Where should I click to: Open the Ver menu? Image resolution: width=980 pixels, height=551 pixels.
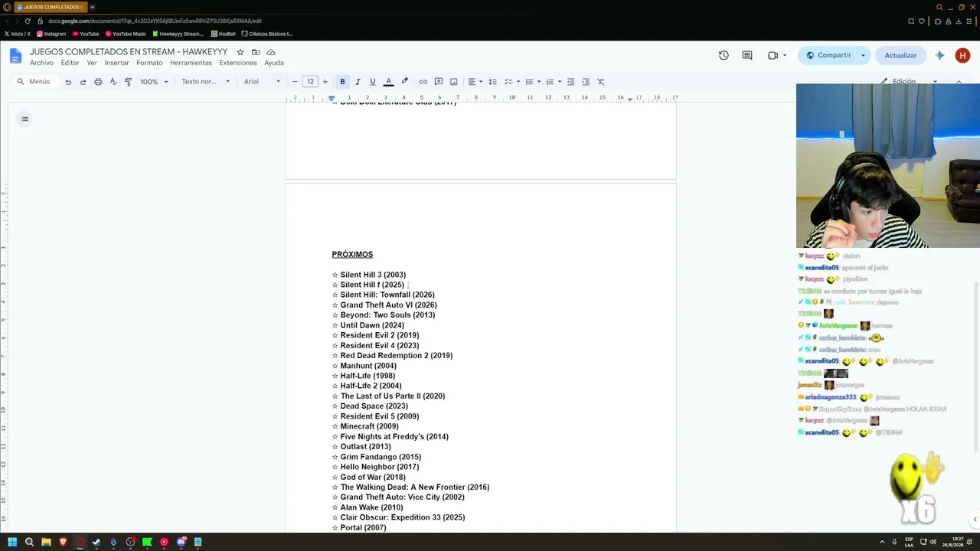92,63
